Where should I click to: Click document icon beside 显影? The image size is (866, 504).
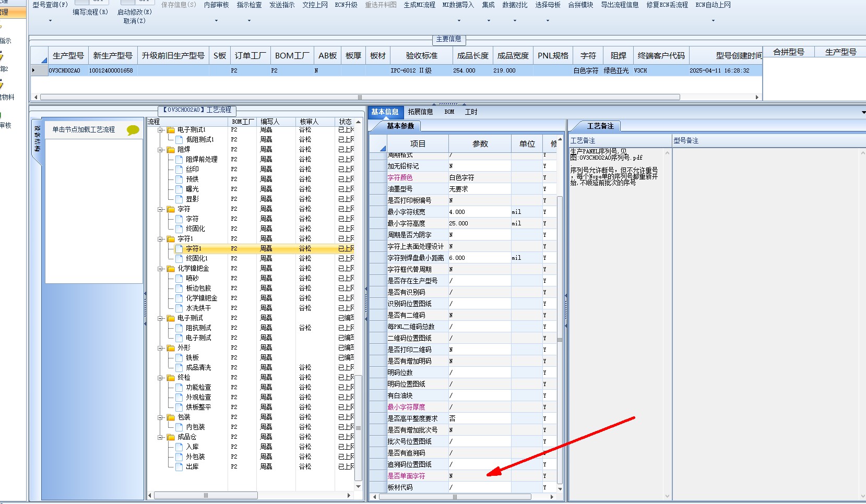(x=179, y=199)
